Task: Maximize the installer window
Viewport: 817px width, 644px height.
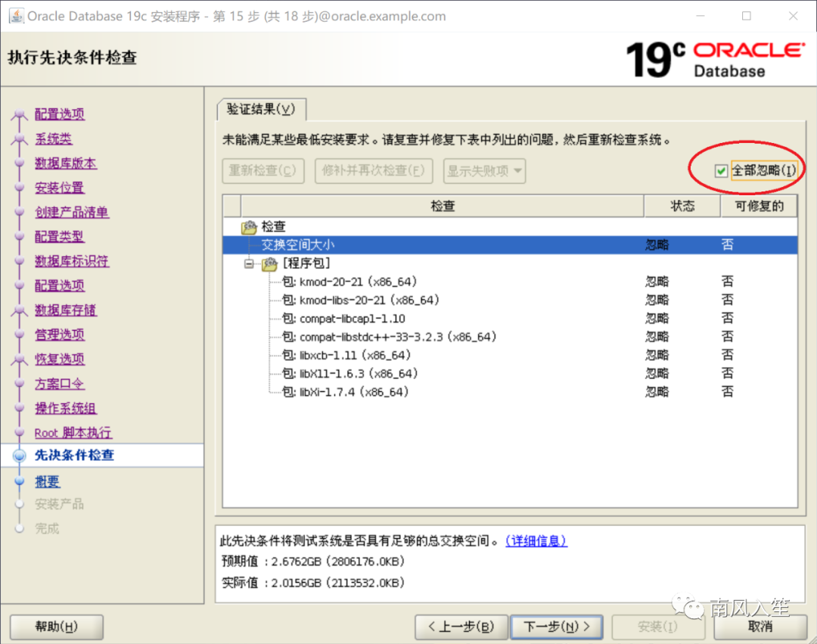Action: point(746,16)
